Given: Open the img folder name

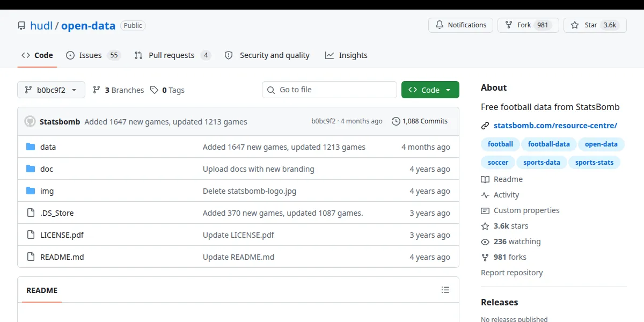Looking at the screenshot, I should click(x=47, y=191).
